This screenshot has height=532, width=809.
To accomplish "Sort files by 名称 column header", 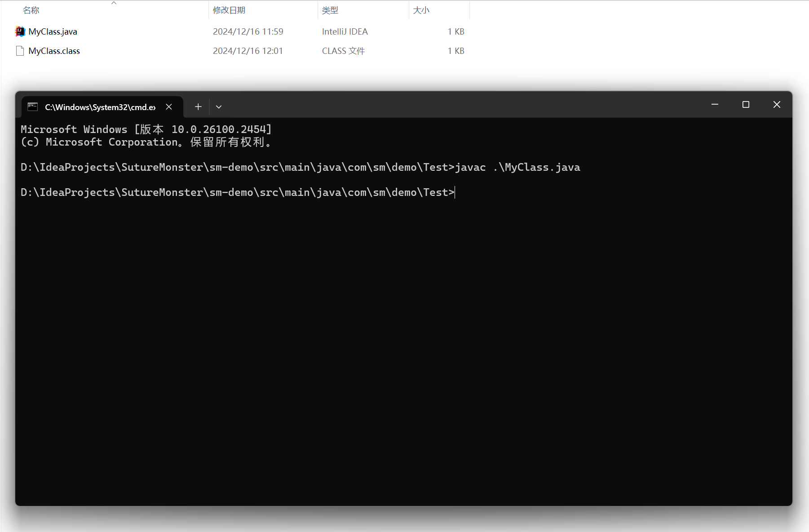I will [31, 10].
